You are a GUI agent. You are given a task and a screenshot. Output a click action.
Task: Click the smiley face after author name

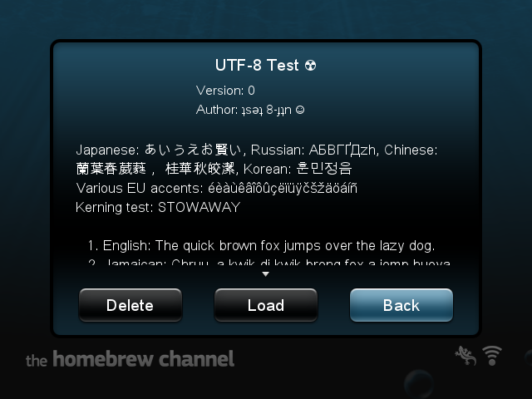(300, 110)
